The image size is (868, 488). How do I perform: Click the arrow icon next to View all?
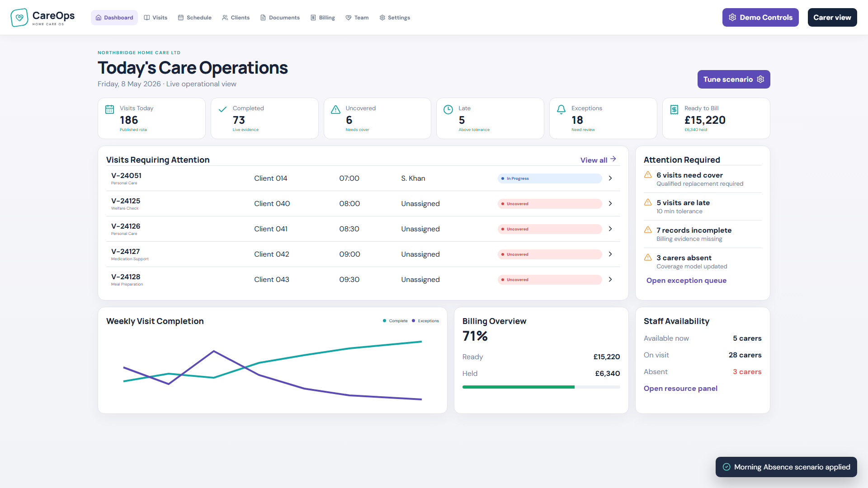[613, 159]
